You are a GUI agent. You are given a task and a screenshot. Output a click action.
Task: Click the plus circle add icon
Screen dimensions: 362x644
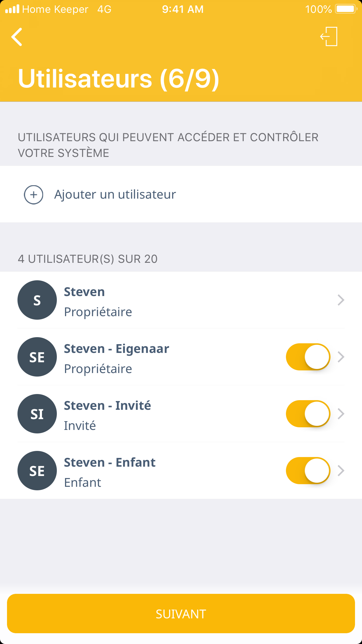coord(34,195)
